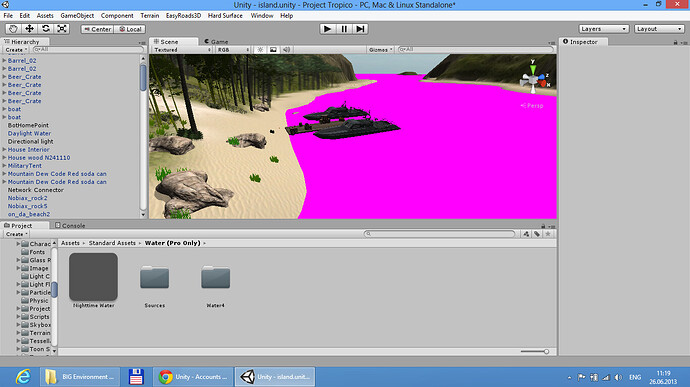Toggle Center pivot mode button

[97, 29]
